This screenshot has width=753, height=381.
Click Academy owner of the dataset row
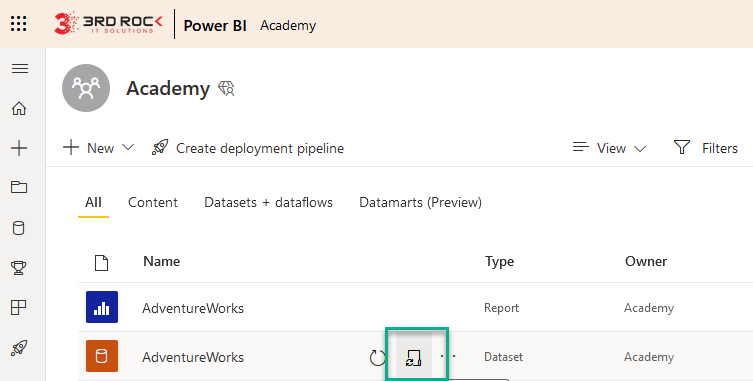pos(649,357)
